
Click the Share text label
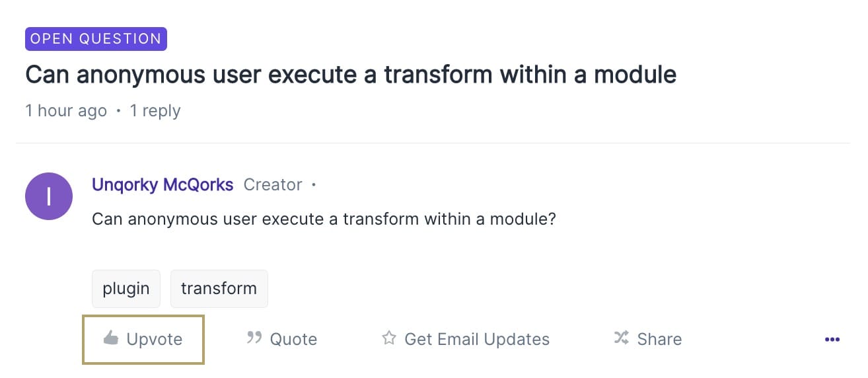coord(659,339)
